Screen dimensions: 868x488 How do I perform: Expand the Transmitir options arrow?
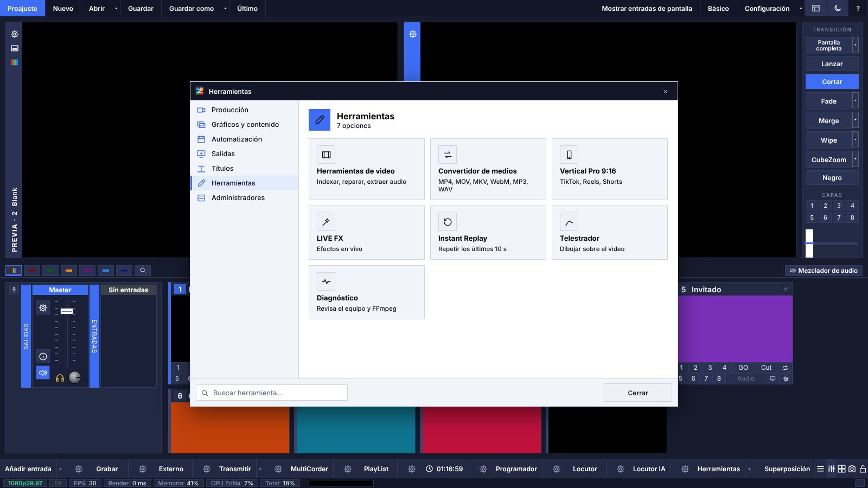point(260,469)
